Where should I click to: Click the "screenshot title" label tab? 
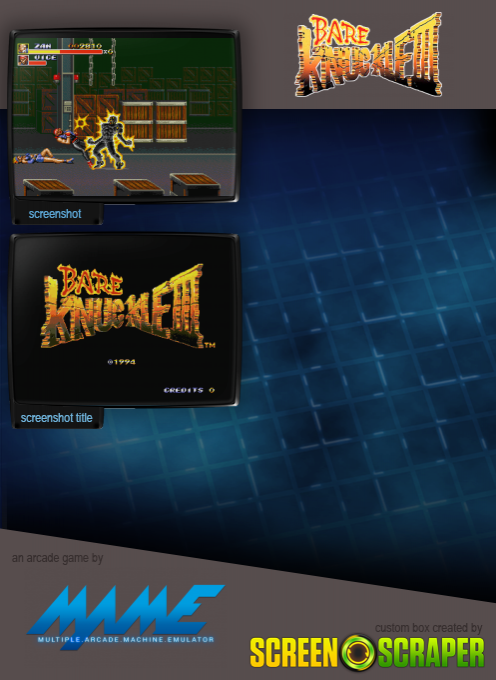click(x=56, y=418)
